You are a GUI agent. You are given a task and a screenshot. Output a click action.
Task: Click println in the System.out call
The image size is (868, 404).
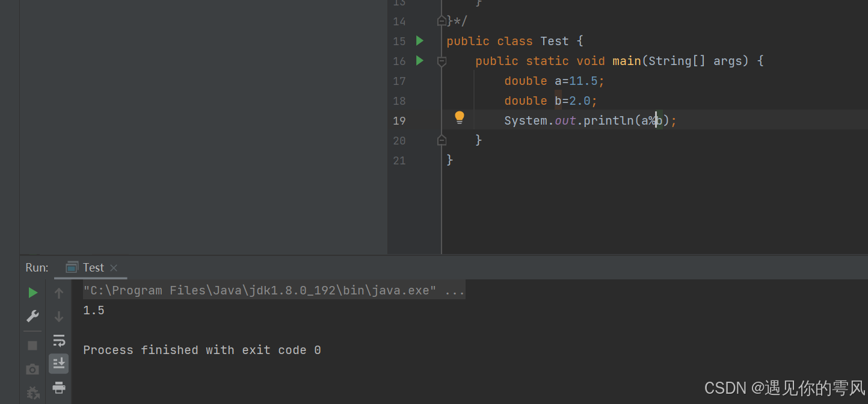(609, 121)
